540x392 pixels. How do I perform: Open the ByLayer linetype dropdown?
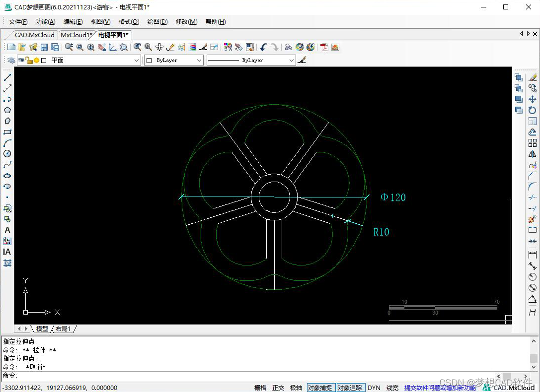click(x=291, y=60)
